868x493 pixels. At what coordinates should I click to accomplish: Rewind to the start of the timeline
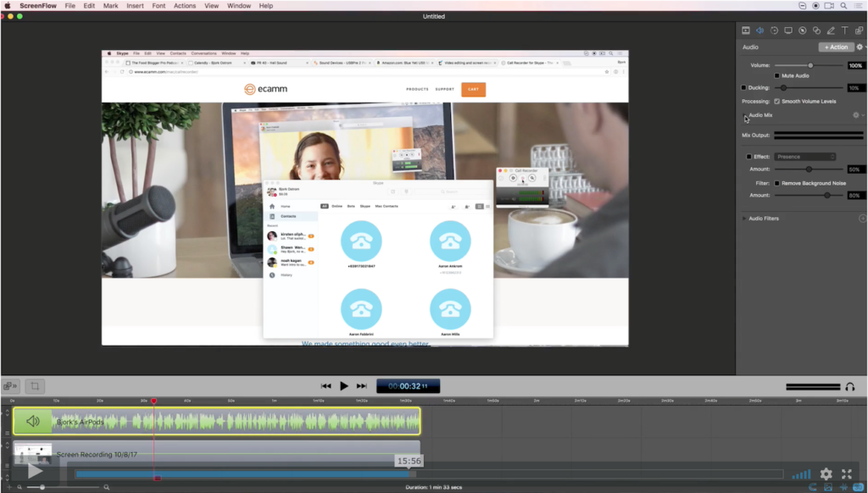coord(326,386)
